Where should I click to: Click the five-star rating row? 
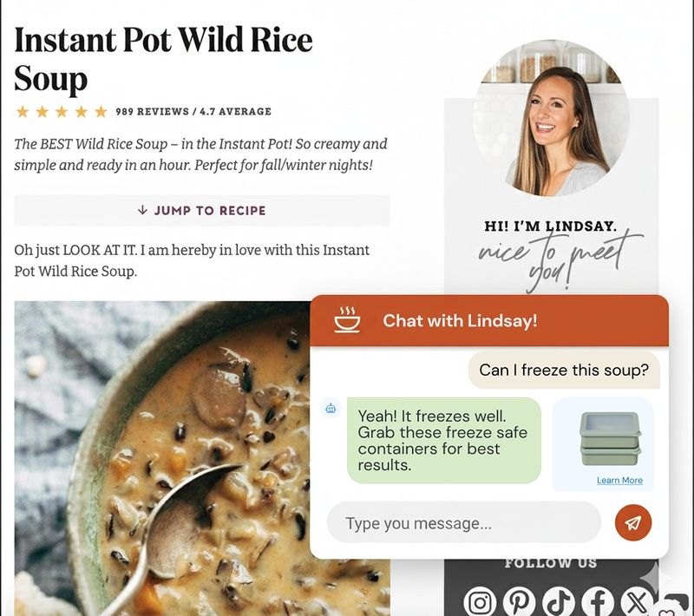coord(62,112)
